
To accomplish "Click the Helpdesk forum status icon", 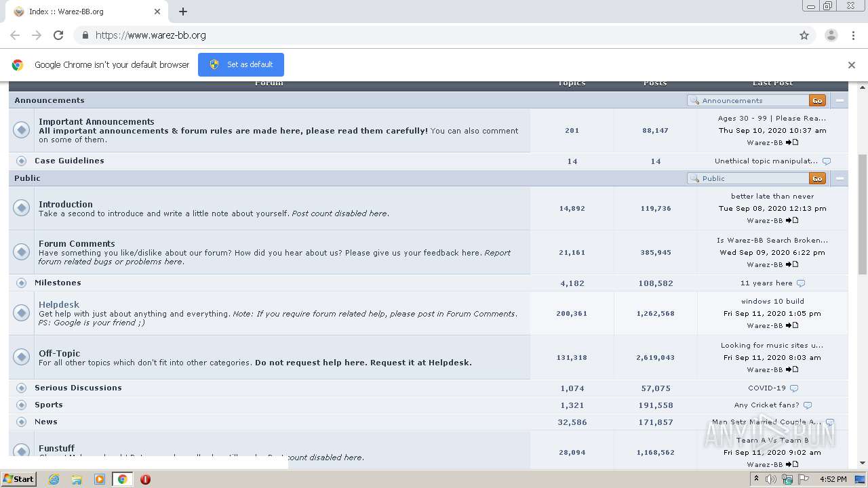I will click(22, 312).
